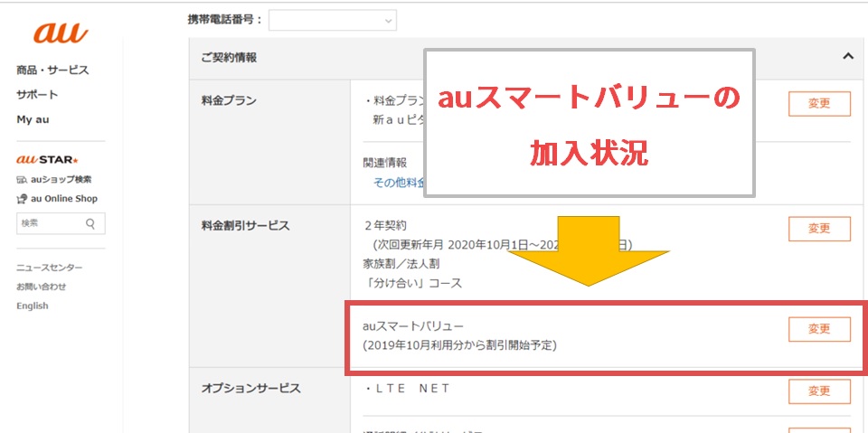This screenshot has height=433, width=868.
Task: Select 「分け合い」コース text
Action: [412, 283]
